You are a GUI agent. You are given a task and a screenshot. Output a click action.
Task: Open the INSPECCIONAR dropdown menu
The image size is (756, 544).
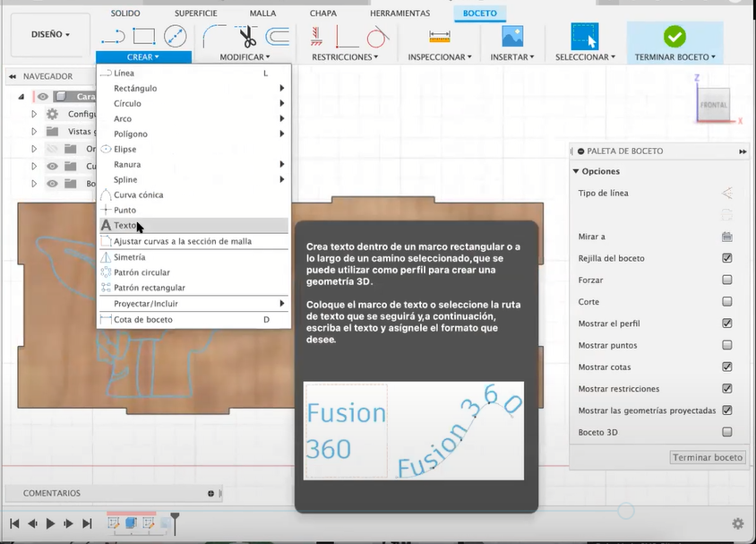439,56
